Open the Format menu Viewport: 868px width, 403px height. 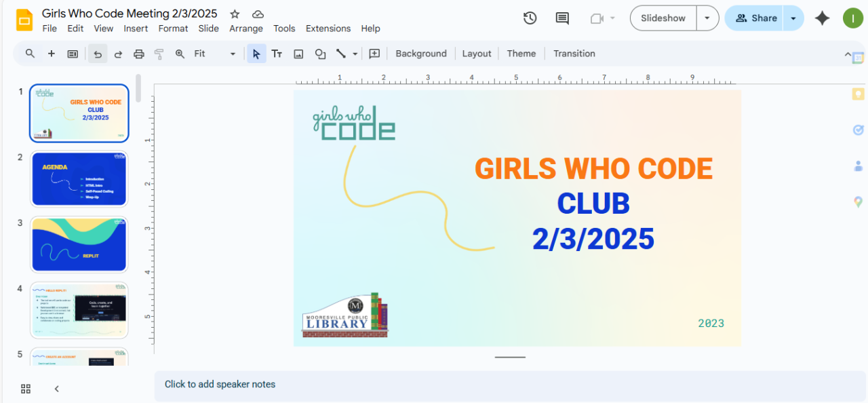[x=173, y=28]
